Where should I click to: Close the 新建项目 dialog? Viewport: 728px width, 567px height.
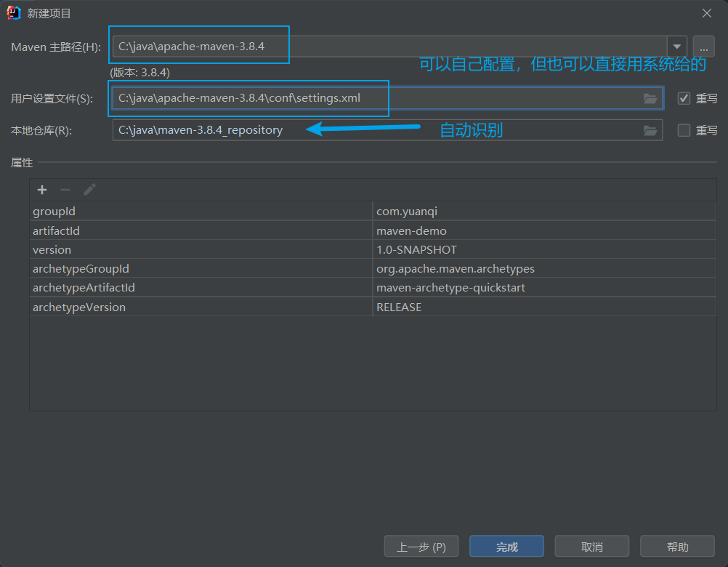coord(707,13)
